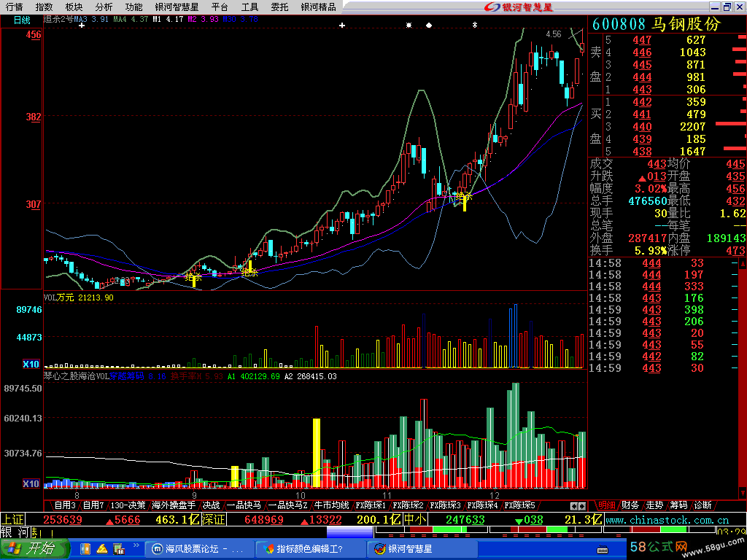Click the first quick launch icon
The image size is (747, 560).
pyautogui.click(x=85, y=550)
